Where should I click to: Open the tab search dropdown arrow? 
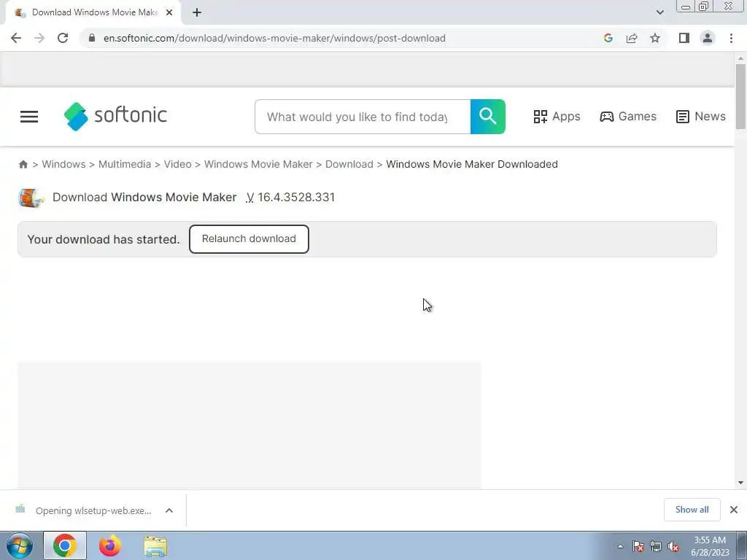coord(659,12)
